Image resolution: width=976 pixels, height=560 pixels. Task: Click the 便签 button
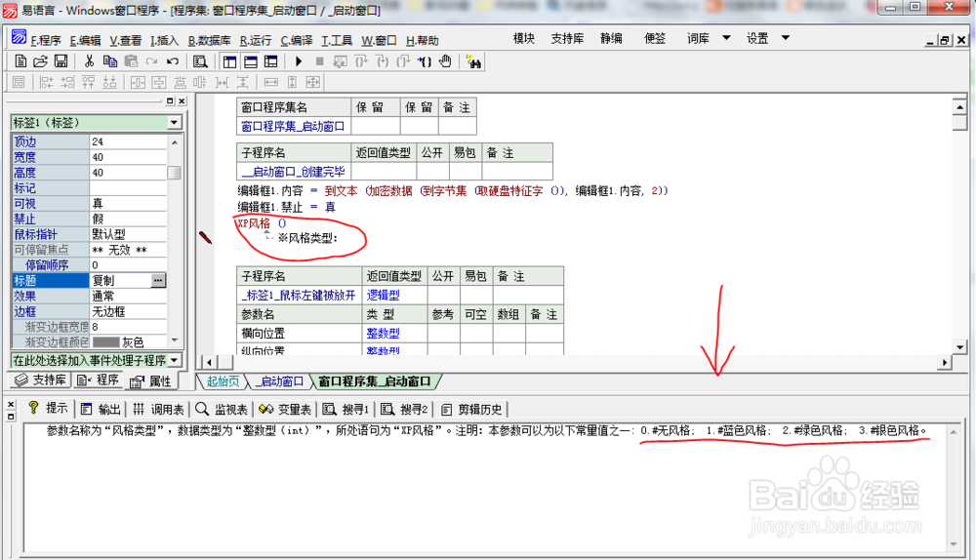coord(655,39)
